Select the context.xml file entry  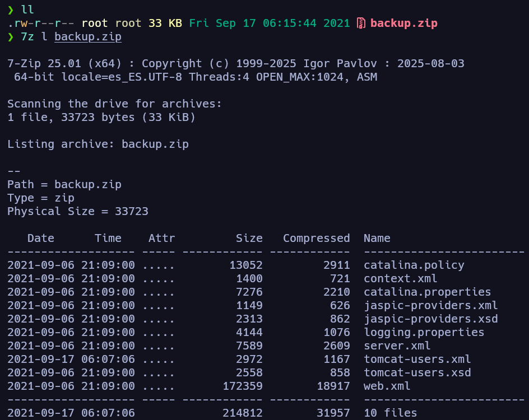coord(401,279)
